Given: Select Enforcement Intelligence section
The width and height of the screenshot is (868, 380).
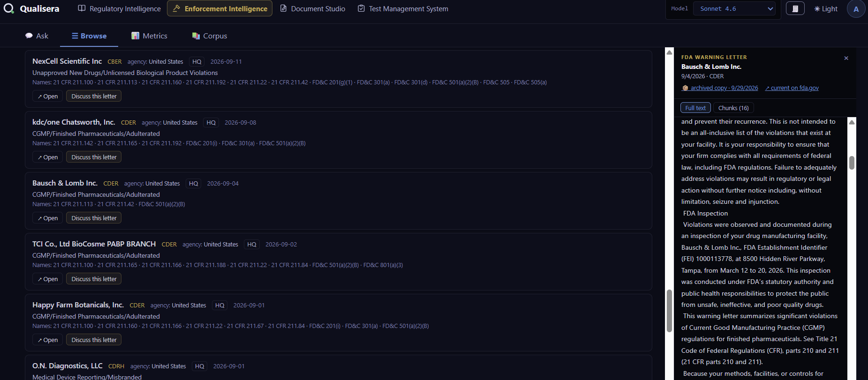Looking at the screenshot, I should coord(219,8).
